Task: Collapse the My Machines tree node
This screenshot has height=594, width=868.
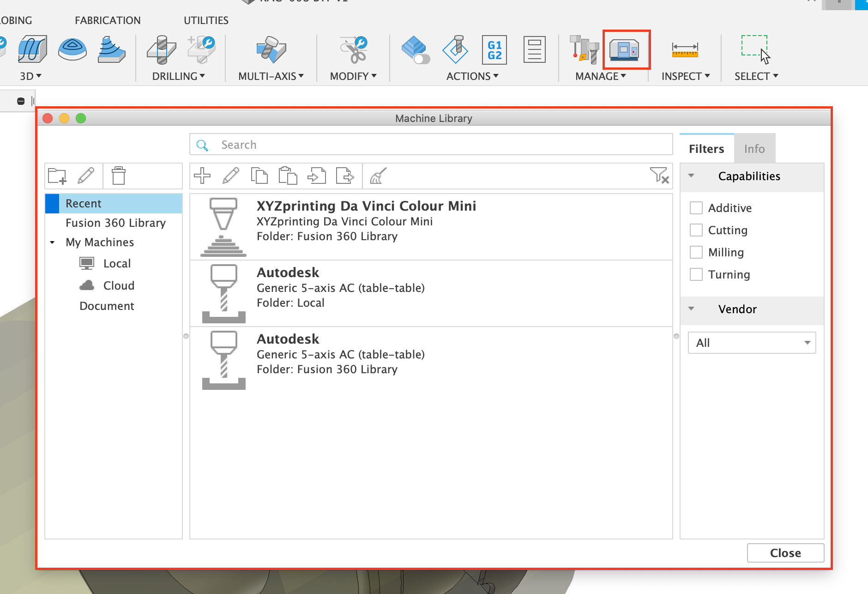Action: pos(53,242)
